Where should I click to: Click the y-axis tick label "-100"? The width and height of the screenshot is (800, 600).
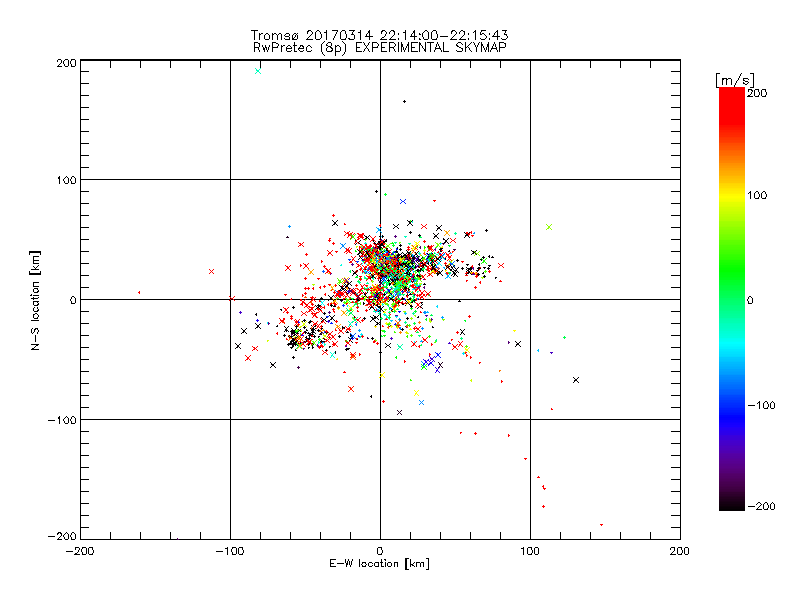pyautogui.click(x=62, y=420)
